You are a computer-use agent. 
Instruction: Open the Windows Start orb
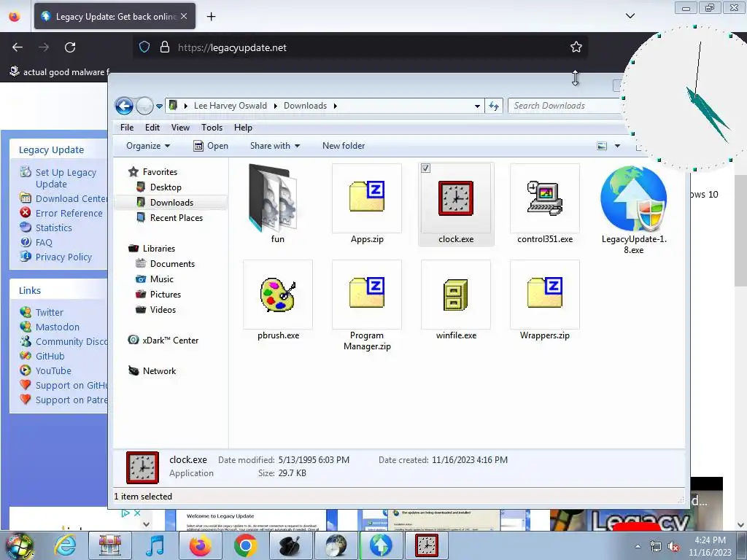point(20,545)
